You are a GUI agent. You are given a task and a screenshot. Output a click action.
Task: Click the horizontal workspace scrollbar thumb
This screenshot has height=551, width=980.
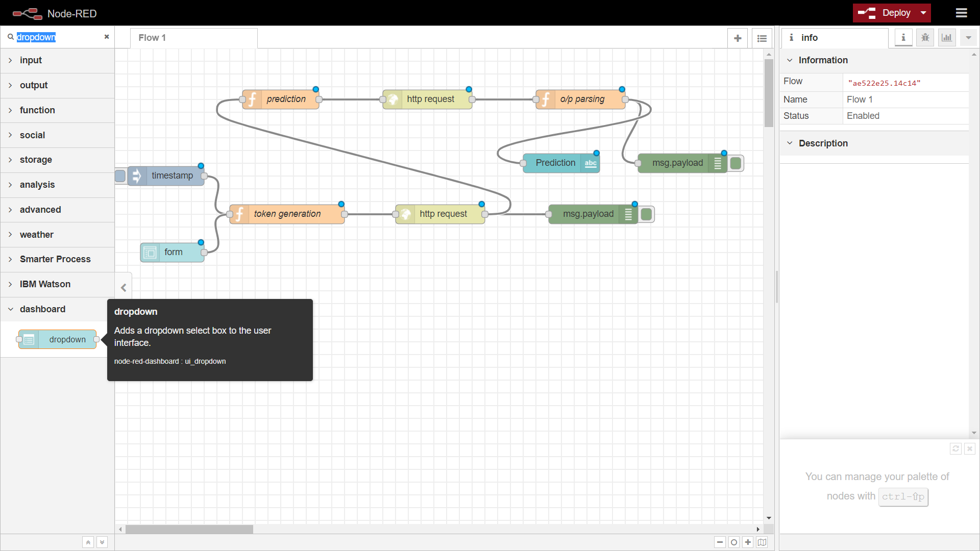pos(189,529)
